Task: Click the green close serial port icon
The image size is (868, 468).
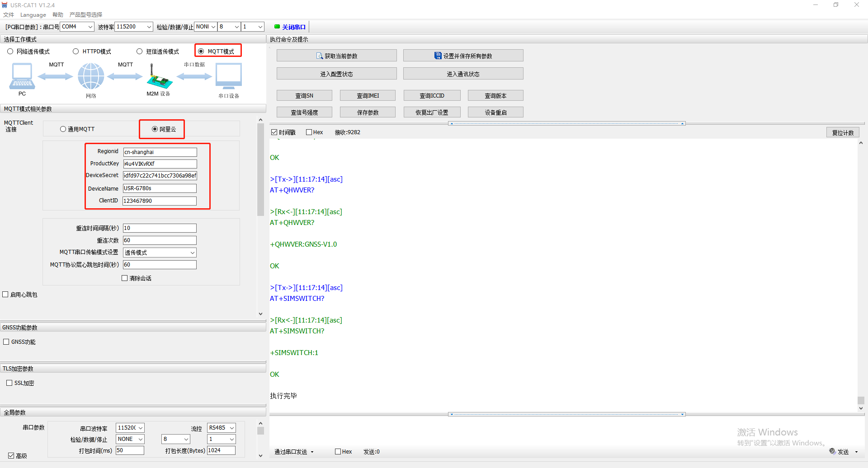Action: point(277,27)
